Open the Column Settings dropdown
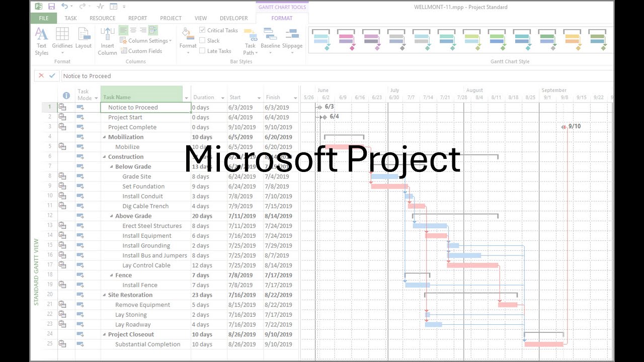 coord(146,41)
